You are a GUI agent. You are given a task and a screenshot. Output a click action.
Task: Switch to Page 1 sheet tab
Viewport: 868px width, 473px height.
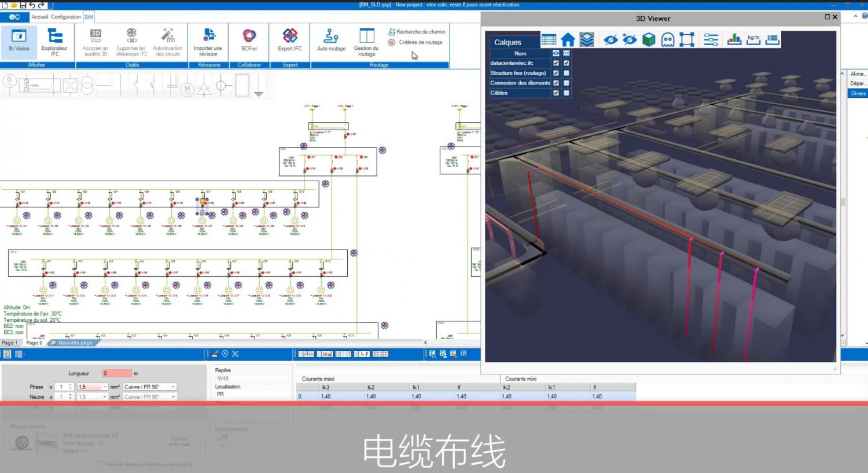point(10,343)
